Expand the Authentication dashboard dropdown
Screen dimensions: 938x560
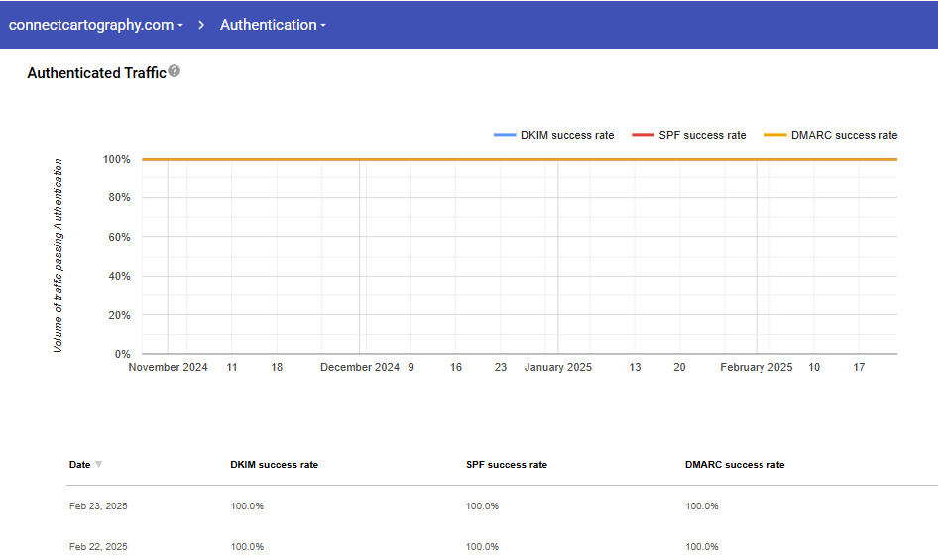(273, 25)
